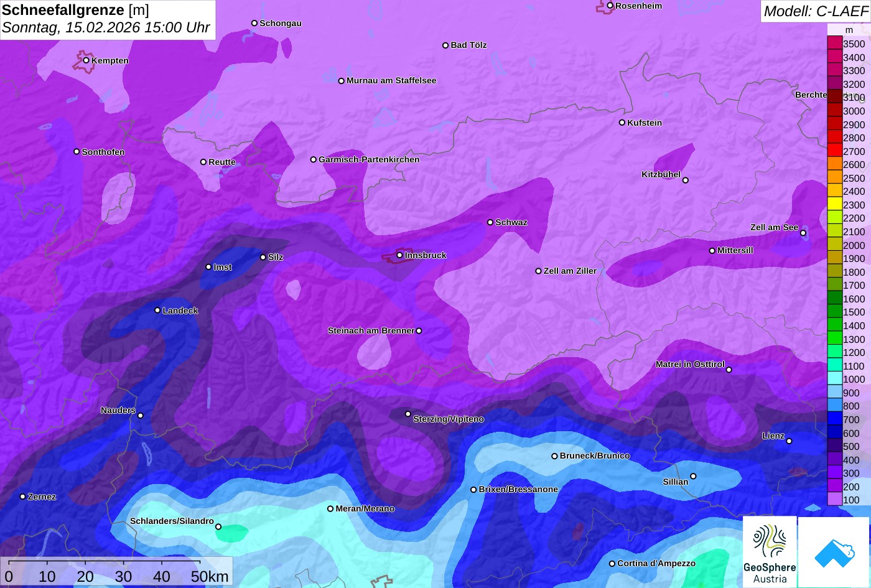The image size is (871, 588).
Task: Click the Steinach am Brenner label
Action: click(371, 331)
